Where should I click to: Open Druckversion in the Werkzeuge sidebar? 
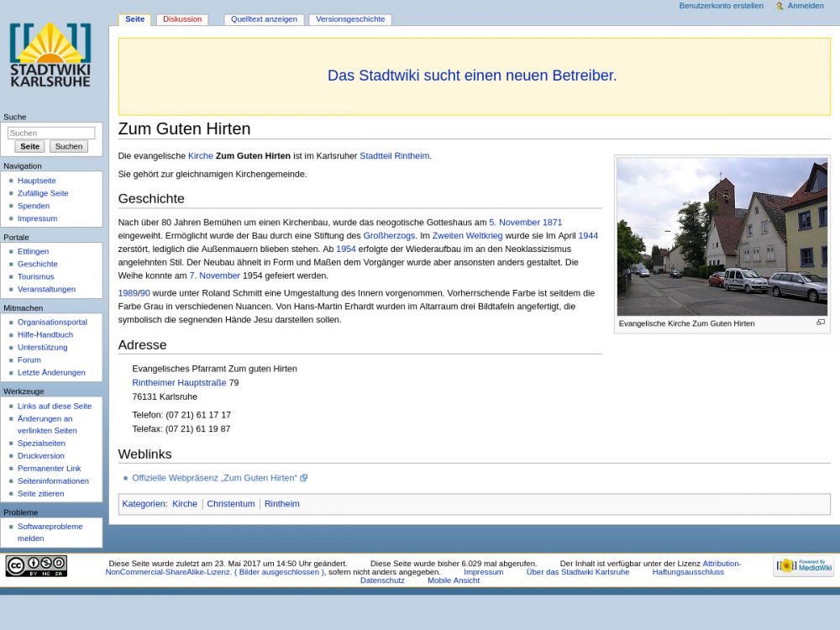tap(40, 456)
